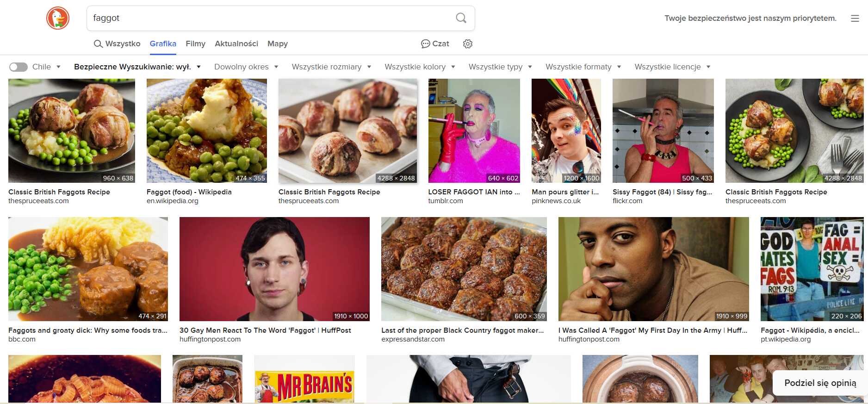Open Wszystkie formaty format filter
Image resolution: width=868 pixels, height=404 pixels.
click(583, 67)
